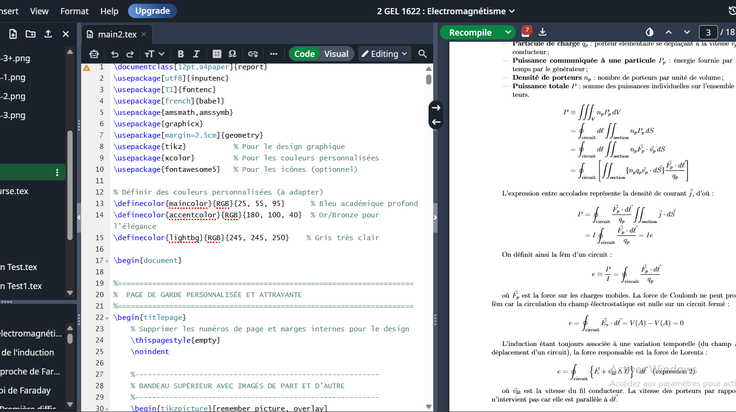Open the file ending in rse.tex

point(14,191)
